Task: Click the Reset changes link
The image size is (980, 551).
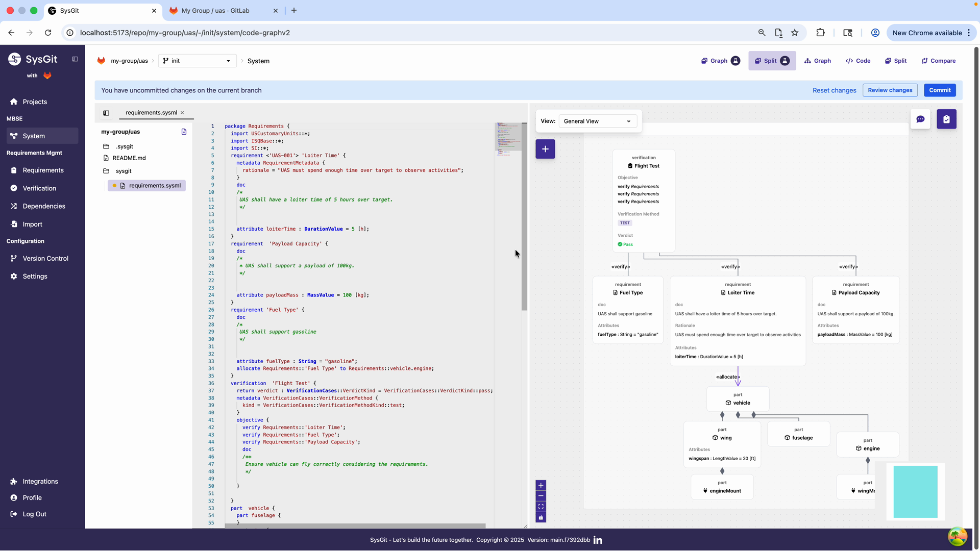Action: click(834, 90)
